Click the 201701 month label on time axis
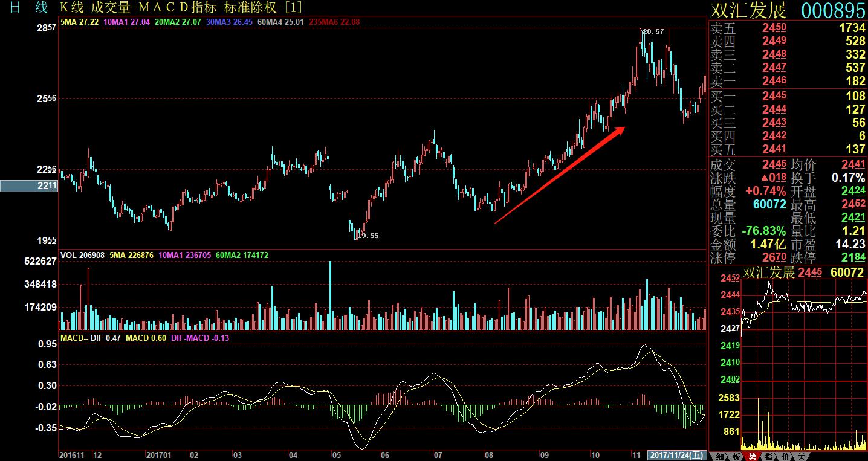Screen dimensions: 868x461 click(159, 454)
